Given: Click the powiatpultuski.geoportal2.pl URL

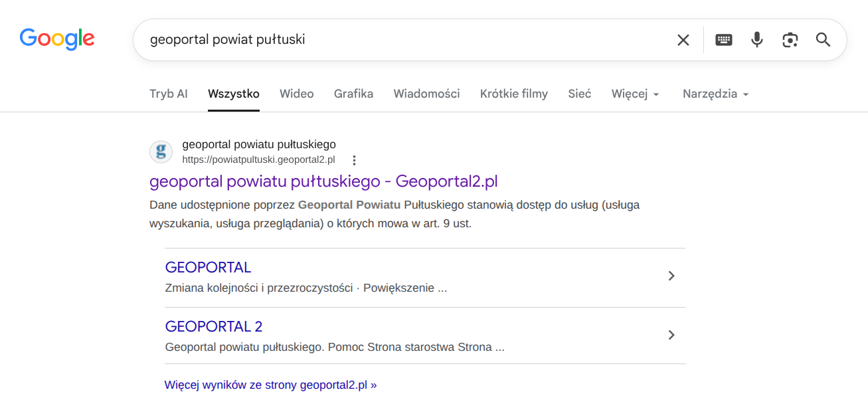Looking at the screenshot, I should point(259,159).
